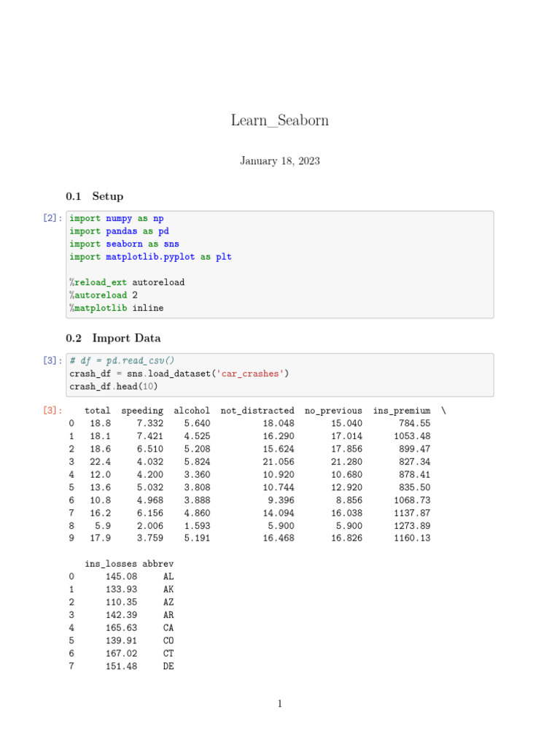Click ins_premium value 1273.89
560x747 pixels.
[412, 526]
